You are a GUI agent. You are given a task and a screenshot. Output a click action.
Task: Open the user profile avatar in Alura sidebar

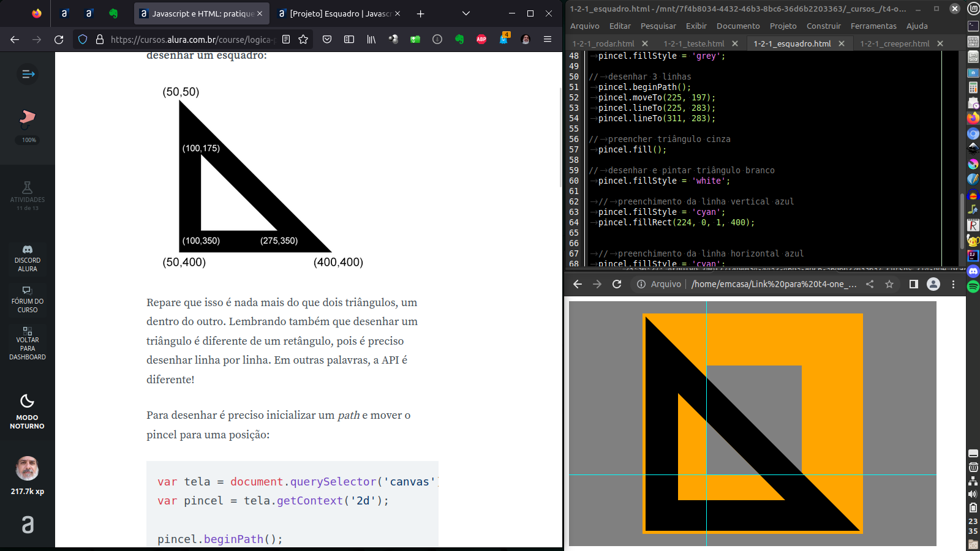[x=28, y=469]
